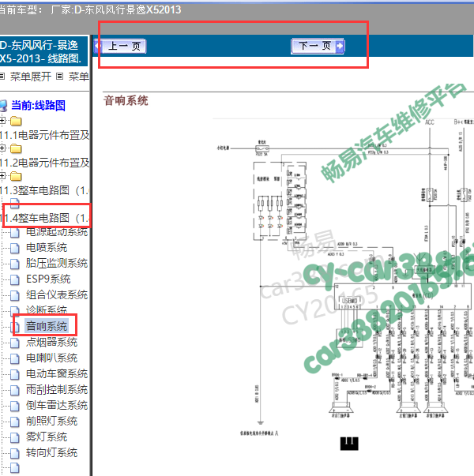Open folder icon for 11.3整车电路图
The image size is (474, 476).
pos(16,176)
